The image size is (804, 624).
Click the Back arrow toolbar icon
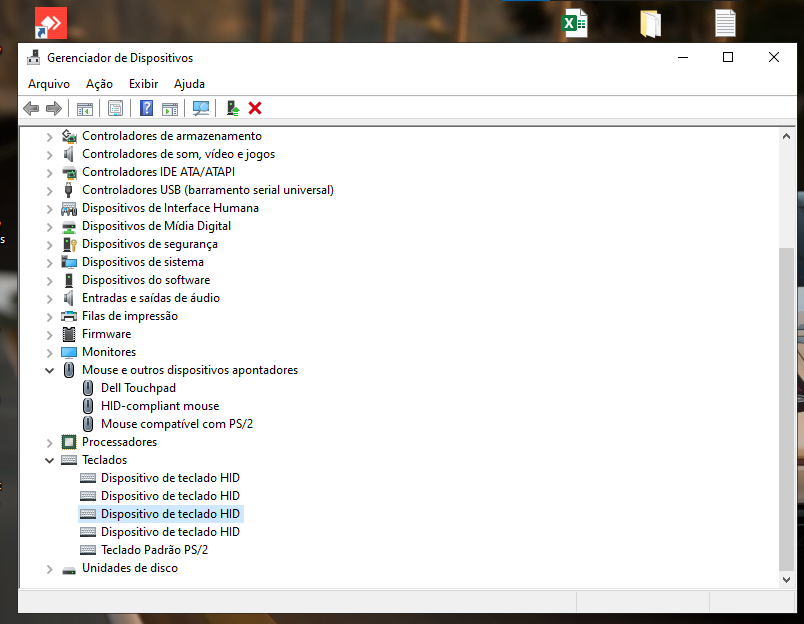(x=31, y=108)
